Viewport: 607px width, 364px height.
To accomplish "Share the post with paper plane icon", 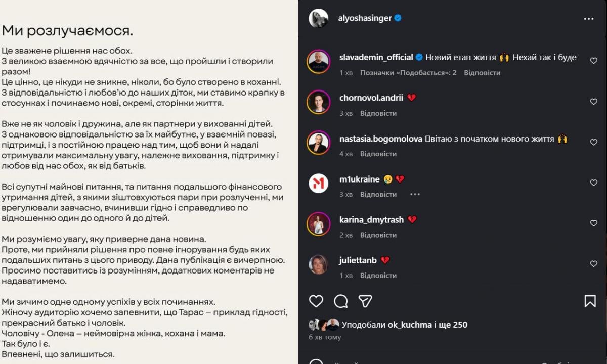I will (x=365, y=301).
